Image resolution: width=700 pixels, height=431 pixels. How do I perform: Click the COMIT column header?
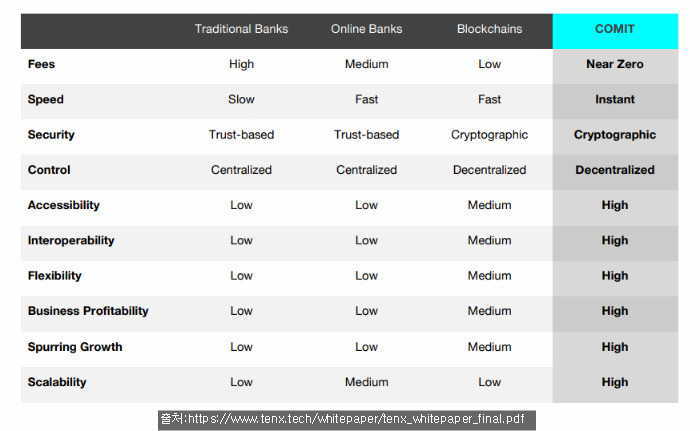[614, 29]
